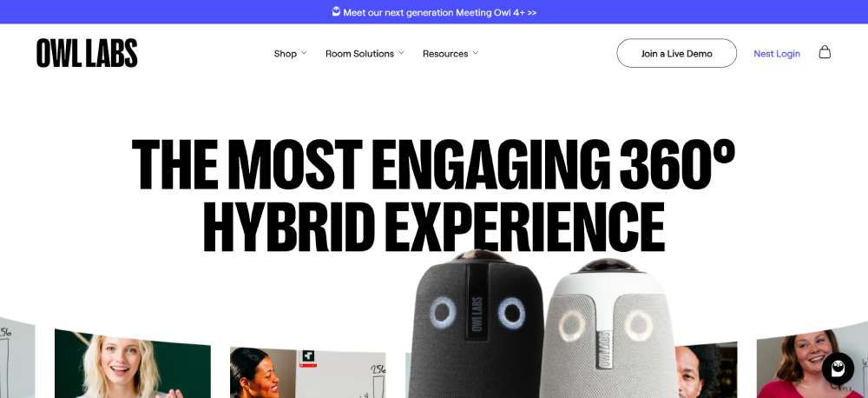Click the owl icon in announcement banner
Image resolution: width=868 pixels, height=398 pixels.
coord(336,11)
